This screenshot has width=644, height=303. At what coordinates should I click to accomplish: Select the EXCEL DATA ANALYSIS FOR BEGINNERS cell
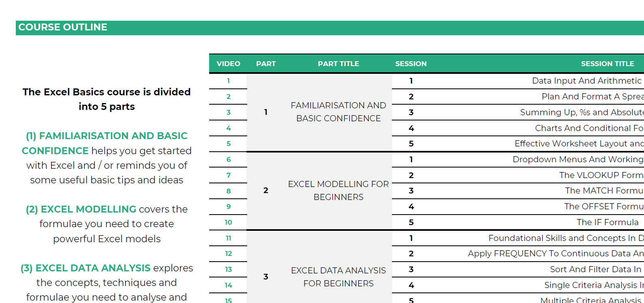click(x=338, y=277)
